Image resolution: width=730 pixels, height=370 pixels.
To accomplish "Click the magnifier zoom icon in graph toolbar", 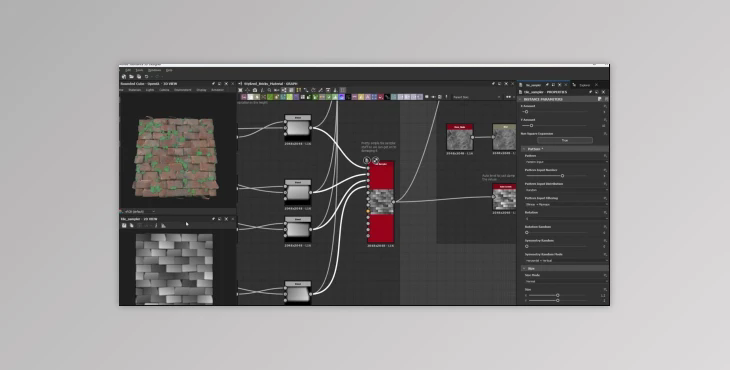I will coord(269,90).
